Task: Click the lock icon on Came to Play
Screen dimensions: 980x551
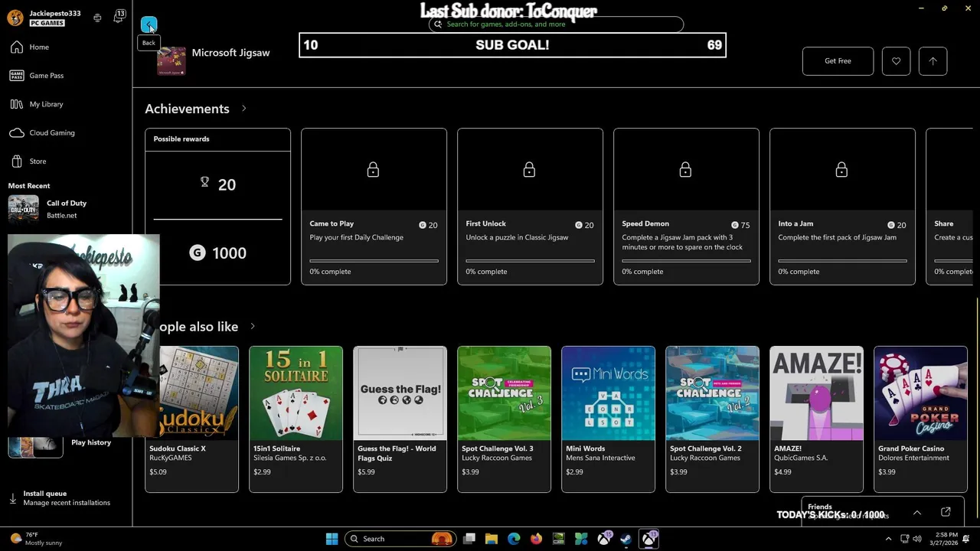Action: pyautogui.click(x=373, y=169)
